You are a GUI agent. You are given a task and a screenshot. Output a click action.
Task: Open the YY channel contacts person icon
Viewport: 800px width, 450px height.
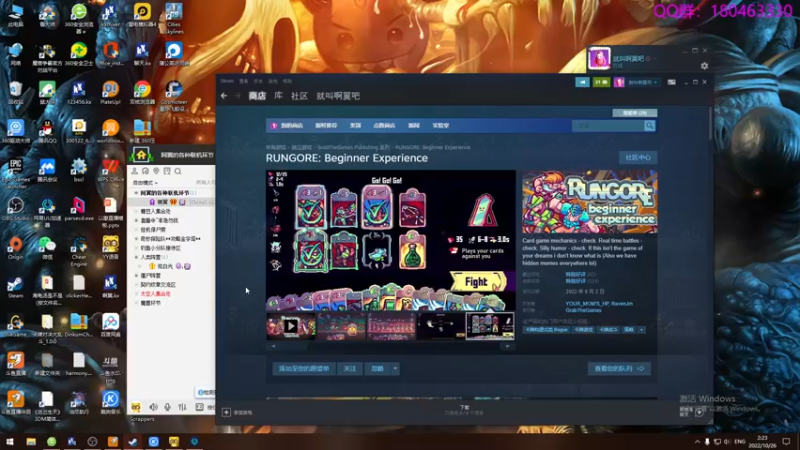click(135, 171)
